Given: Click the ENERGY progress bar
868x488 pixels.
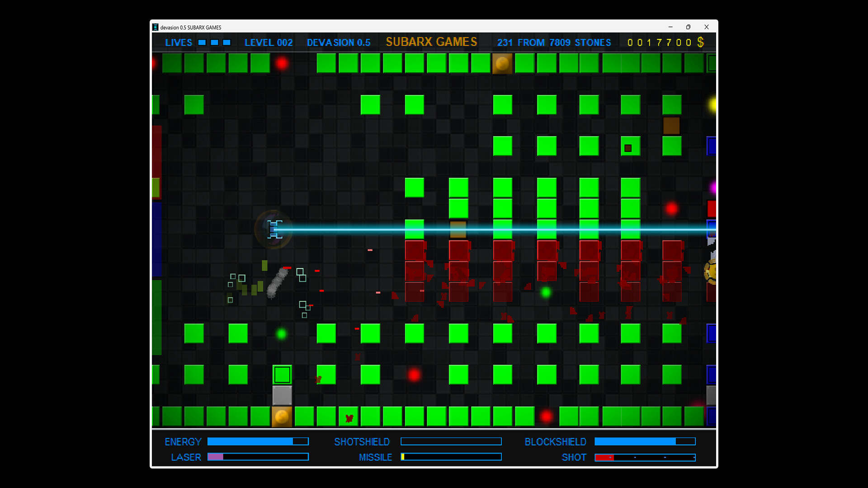Looking at the screenshot, I should [258, 441].
